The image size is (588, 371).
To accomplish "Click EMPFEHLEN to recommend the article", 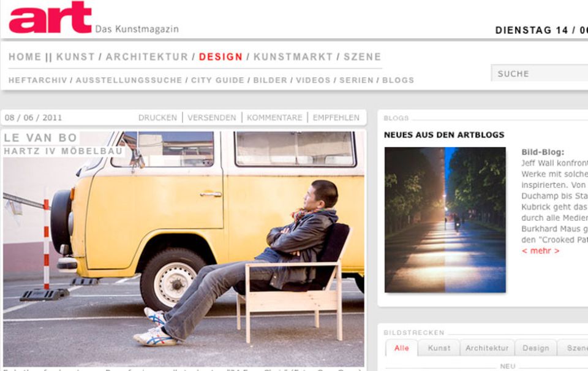I will pos(336,118).
